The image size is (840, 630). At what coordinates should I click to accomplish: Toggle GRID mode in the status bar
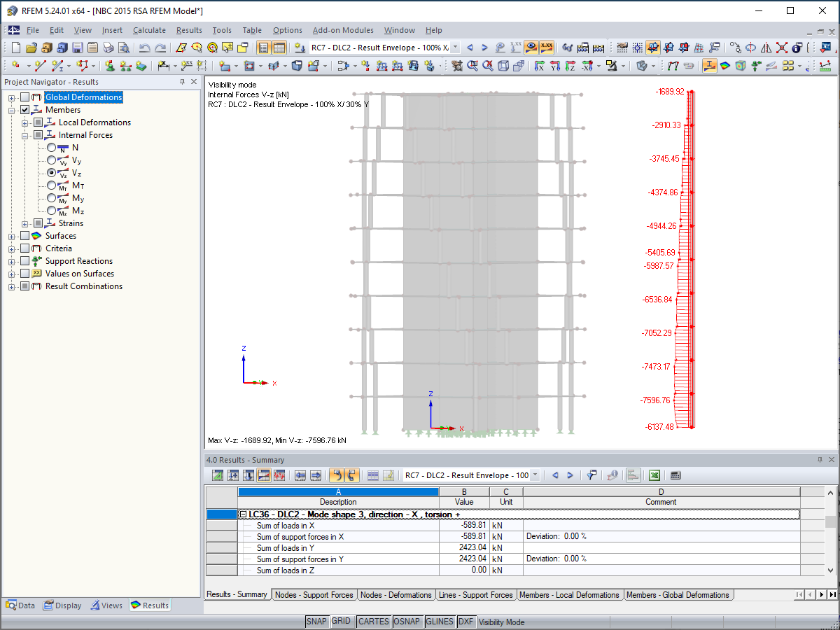tap(342, 622)
